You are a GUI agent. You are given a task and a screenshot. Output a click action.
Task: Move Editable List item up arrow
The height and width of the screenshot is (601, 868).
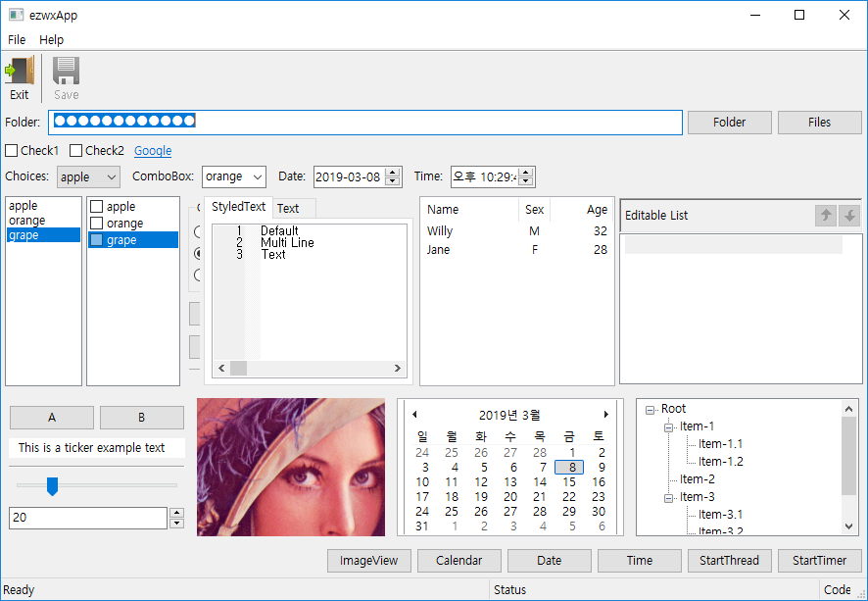click(825, 215)
